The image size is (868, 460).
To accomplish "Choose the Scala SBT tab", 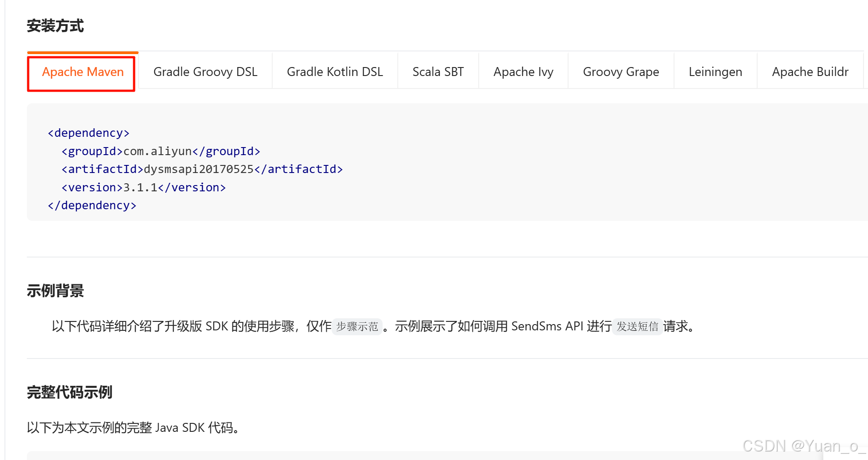I will click(438, 72).
